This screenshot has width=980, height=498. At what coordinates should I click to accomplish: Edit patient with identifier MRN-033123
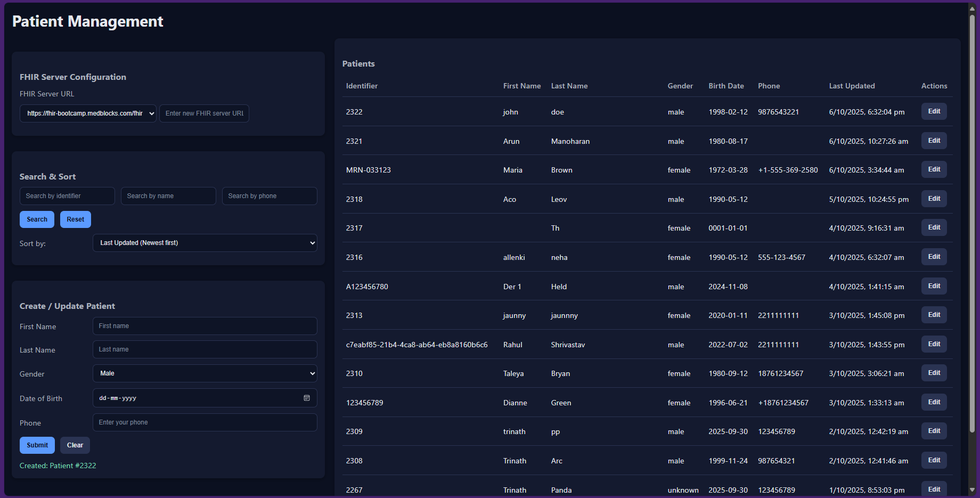tap(934, 169)
